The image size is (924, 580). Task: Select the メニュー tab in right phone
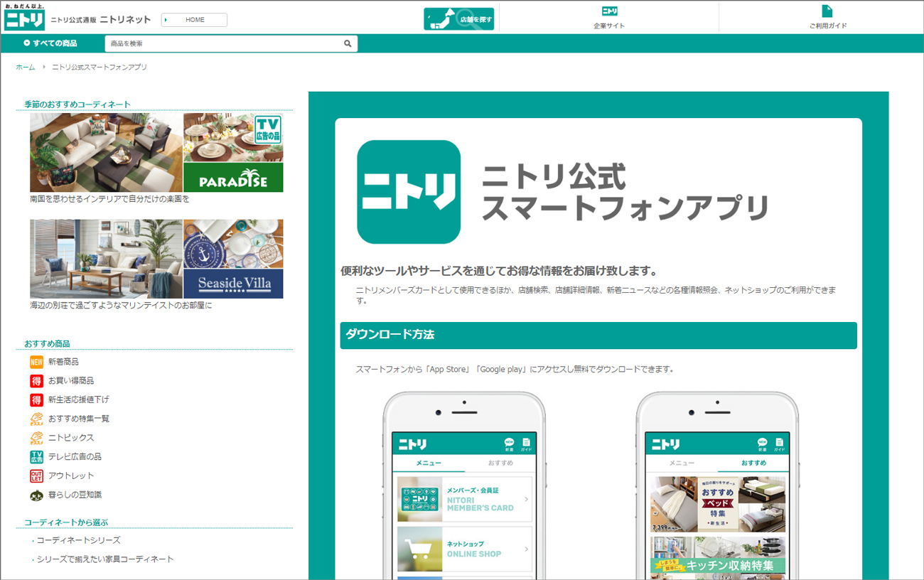pyautogui.click(x=682, y=463)
